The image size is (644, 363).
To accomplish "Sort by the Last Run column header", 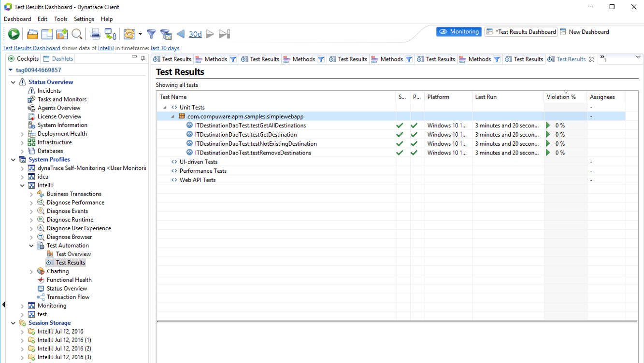I will click(x=508, y=97).
